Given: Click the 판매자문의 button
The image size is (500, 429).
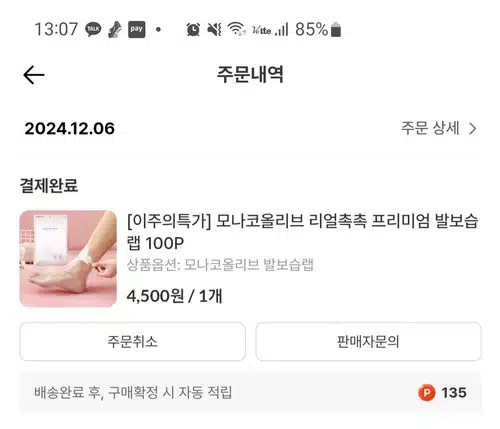Looking at the screenshot, I should pos(368,341).
